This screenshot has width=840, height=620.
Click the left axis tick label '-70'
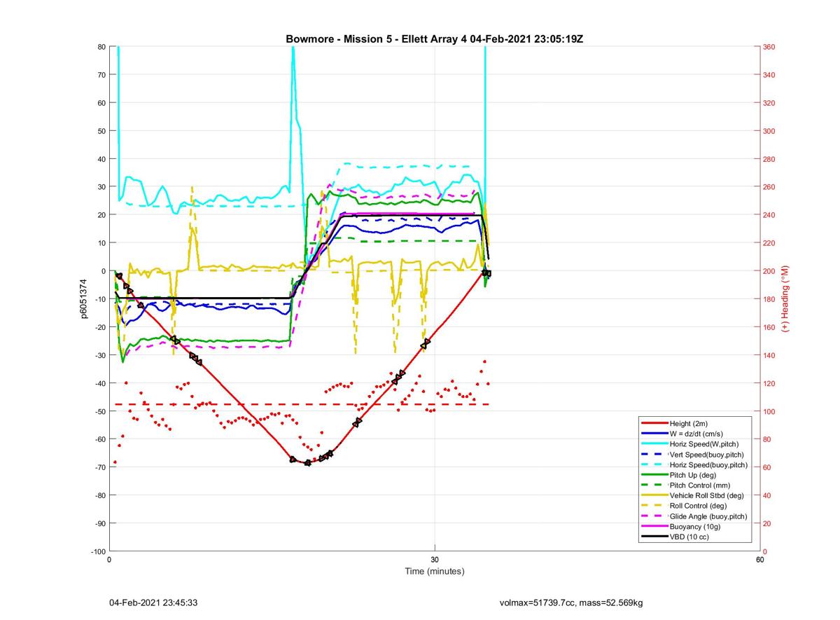coord(99,467)
